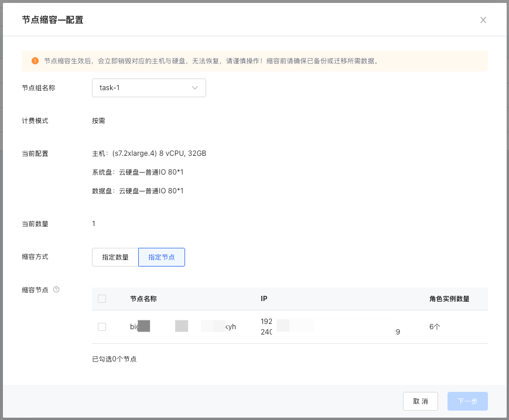Toggle the select-all checkbox in table header
This screenshot has height=420, width=509.
point(102,299)
